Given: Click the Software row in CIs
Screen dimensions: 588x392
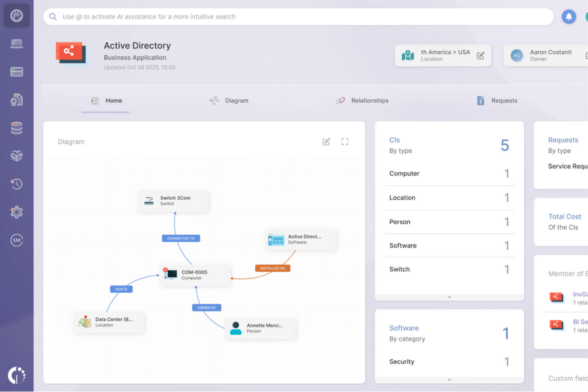Looking at the screenshot, I should pyautogui.click(x=449, y=246).
